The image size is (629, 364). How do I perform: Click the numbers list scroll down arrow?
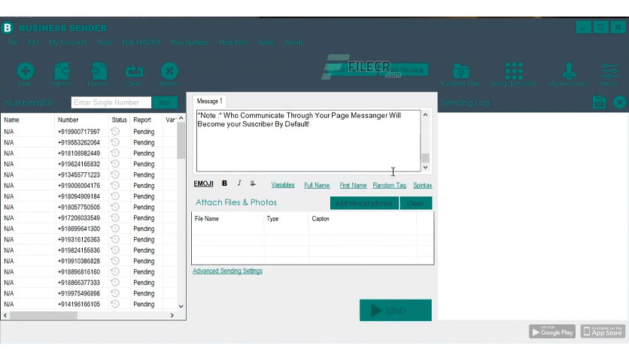181,306
